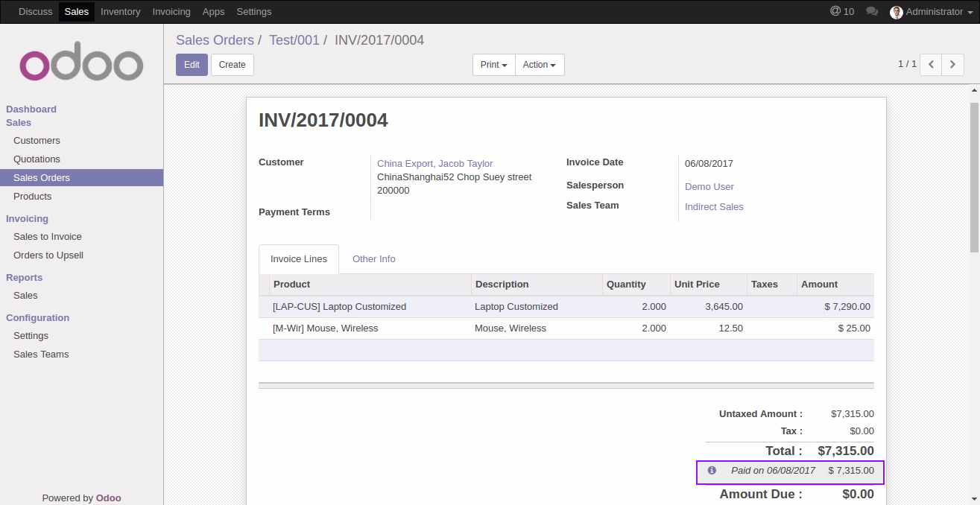Switch to the Invoice Lines tab
980x505 pixels.
299,259
